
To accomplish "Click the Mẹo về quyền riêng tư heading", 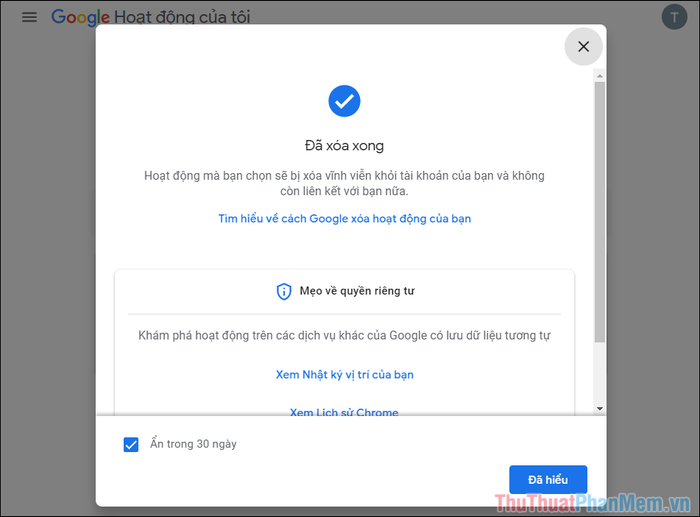I will click(x=357, y=291).
